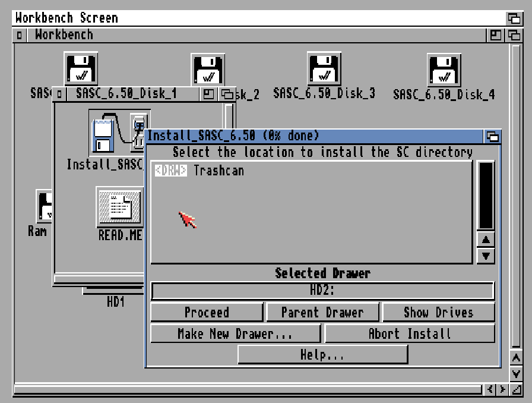Click the Show Drives button
The width and height of the screenshot is (532, 403).
[x=438, y=312]
